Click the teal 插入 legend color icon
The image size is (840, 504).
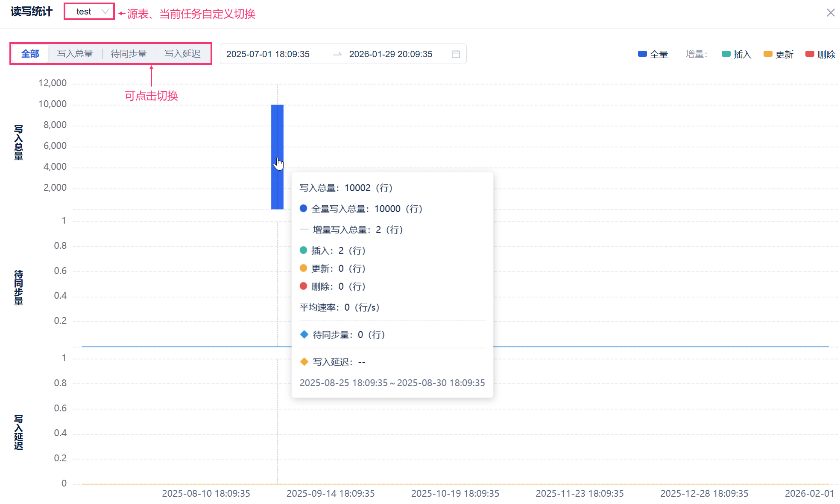tap(726, 54)
